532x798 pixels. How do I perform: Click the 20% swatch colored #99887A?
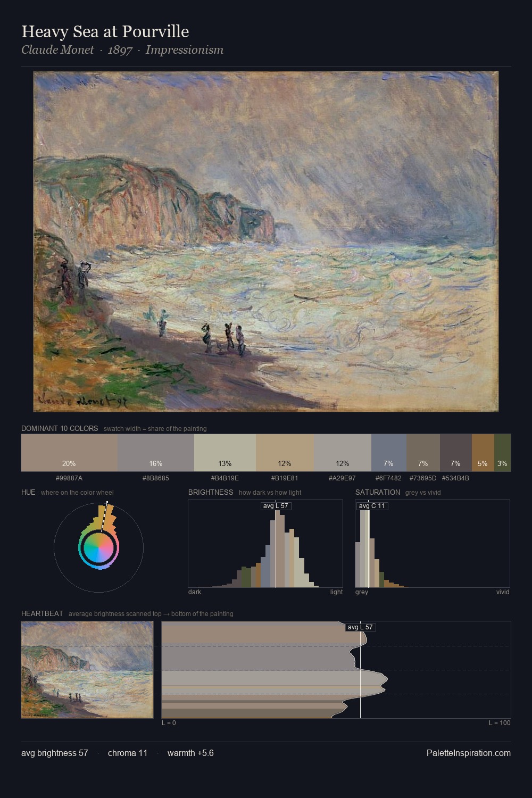tap(69, 453)
